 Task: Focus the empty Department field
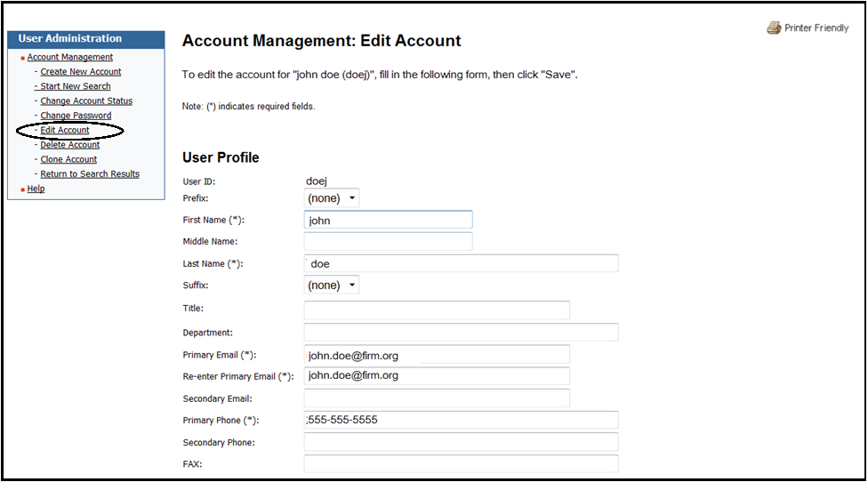(x=461, y=333)
